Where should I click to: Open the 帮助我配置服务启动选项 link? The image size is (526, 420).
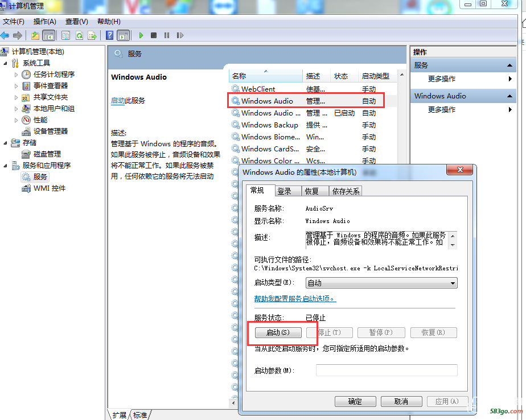(x=295, y=299)
